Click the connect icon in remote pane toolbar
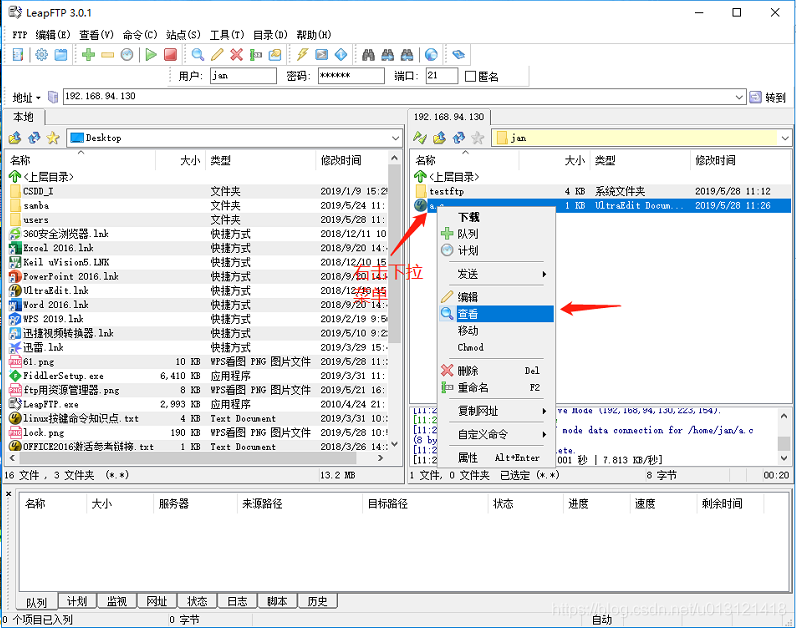Viewport: 796px width, 628px height. pyautogui.click(x=420, y=138)
